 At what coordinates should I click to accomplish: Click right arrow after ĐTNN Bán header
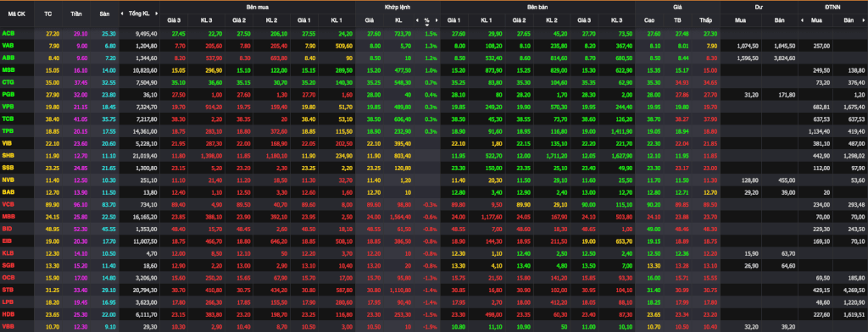pyautogui.click(x=864, y=20)
